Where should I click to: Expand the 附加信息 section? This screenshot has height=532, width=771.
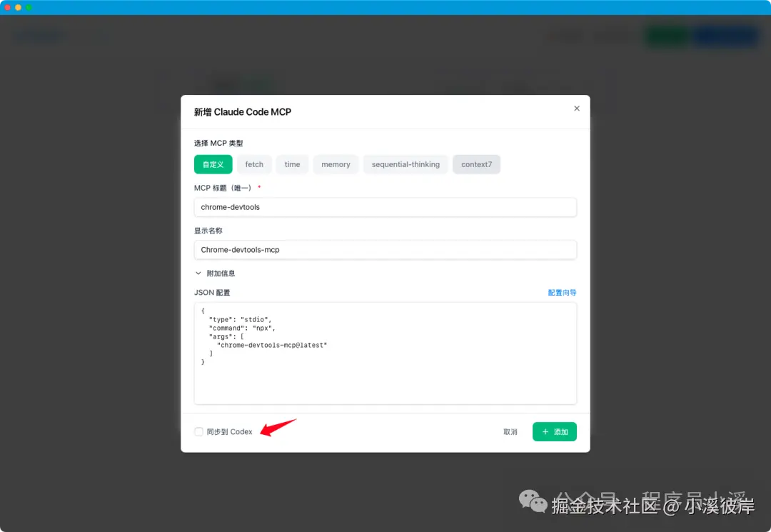215,273
